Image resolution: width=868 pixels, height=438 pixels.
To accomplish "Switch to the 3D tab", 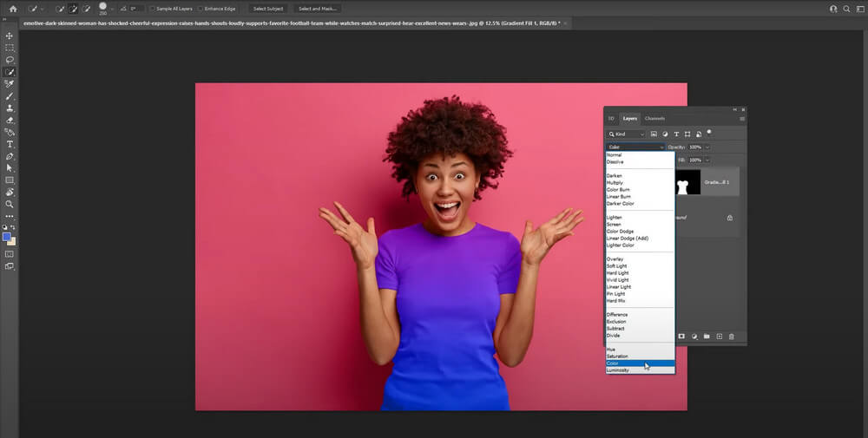I will coord(611,118).
